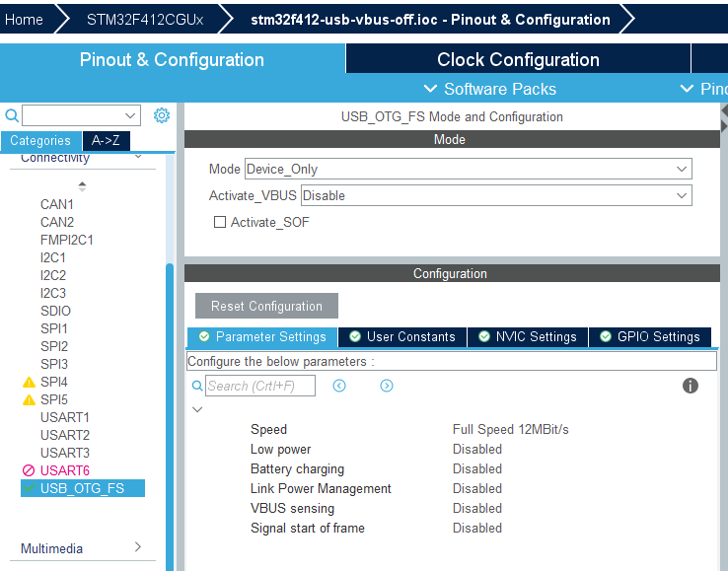The height and width of the screenshot is (571, 728).
Task: Expand the Multimedia category
Action: (x=138, y=547)
